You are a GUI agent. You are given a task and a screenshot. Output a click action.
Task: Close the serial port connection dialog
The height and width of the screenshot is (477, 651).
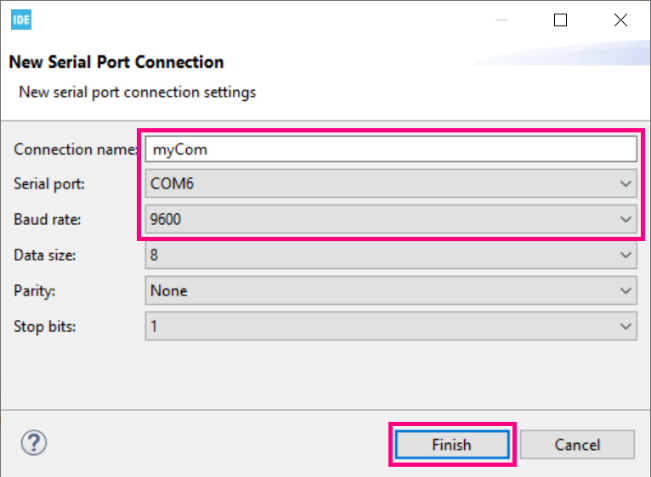pyautogui.click(x=621, y=20)
